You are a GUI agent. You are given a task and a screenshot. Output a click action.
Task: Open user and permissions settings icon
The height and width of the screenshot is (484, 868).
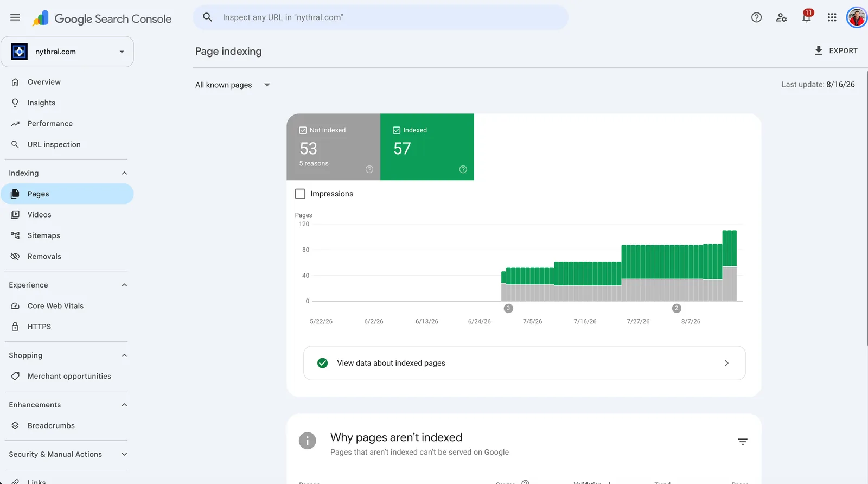(781, 17)
